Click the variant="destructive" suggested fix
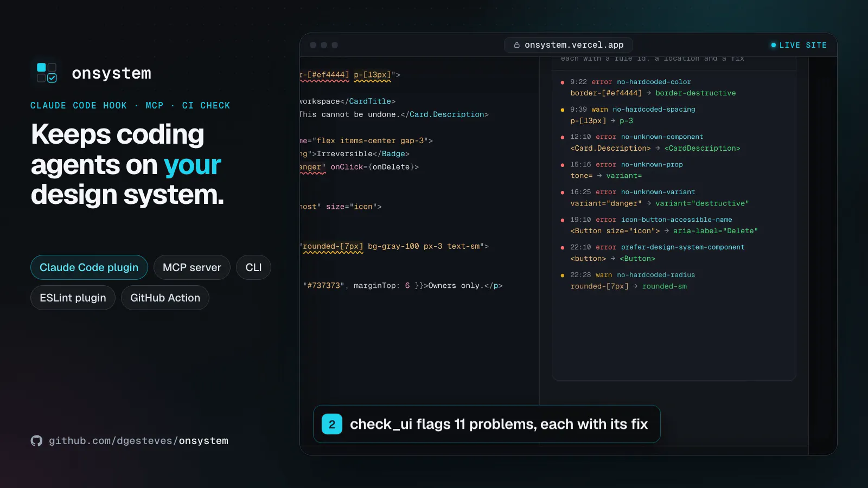The image size is (868, 488). (x=702, y=203)
